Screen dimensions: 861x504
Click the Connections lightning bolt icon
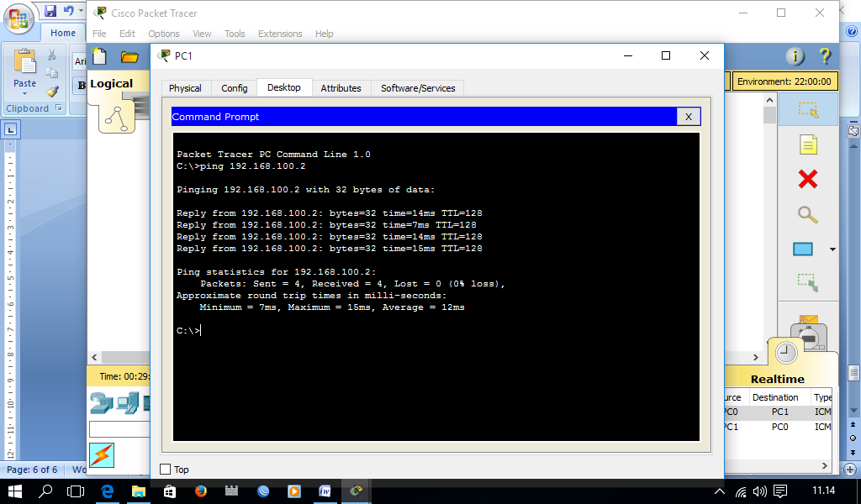(102, 455)
